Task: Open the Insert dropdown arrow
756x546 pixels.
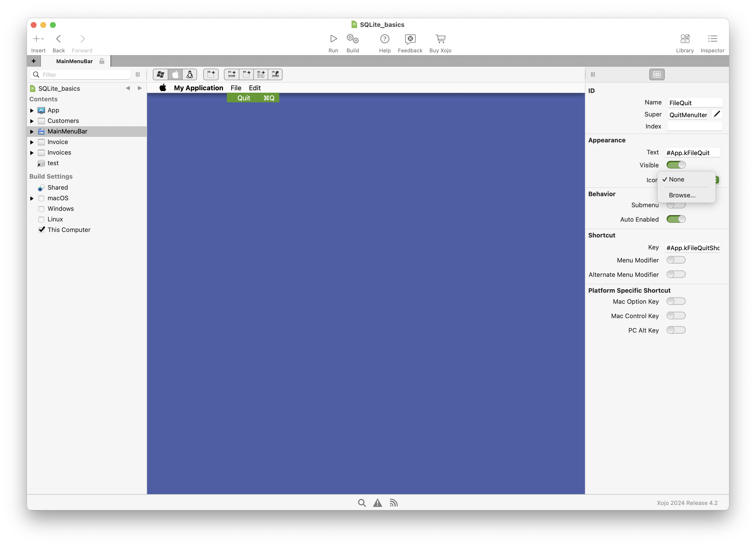Action: point(43,39)
